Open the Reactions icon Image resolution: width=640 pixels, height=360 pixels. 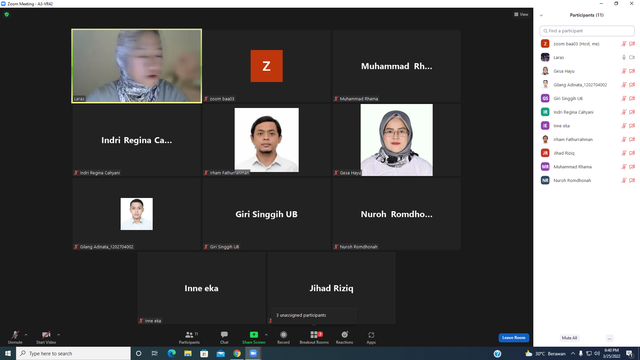(344, 335)
